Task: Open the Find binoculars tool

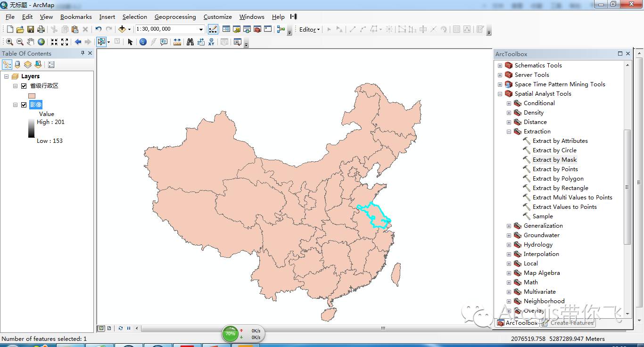Action: 190,42
